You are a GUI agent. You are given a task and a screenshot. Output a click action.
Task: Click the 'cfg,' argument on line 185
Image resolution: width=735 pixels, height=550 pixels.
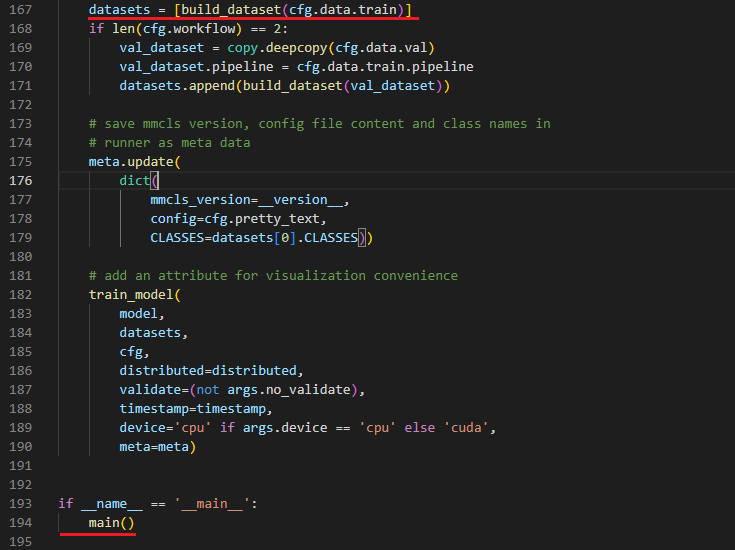(135, 352)
